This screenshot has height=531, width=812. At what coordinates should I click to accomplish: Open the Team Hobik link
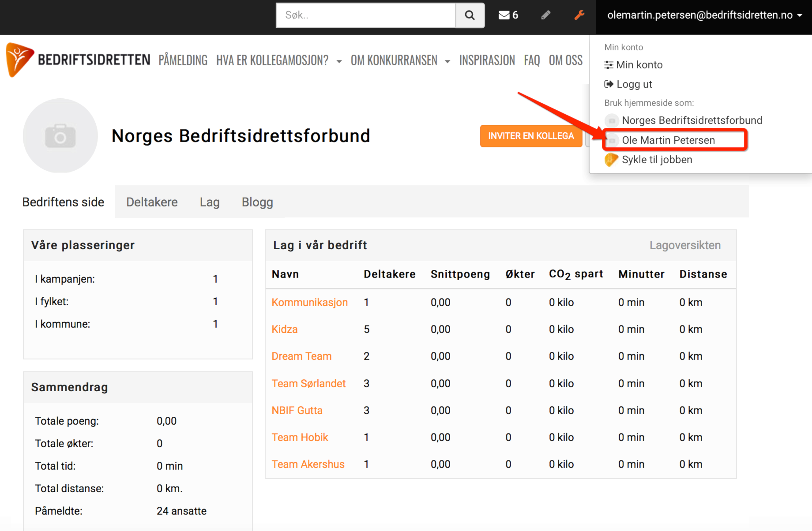coord(300,438)
